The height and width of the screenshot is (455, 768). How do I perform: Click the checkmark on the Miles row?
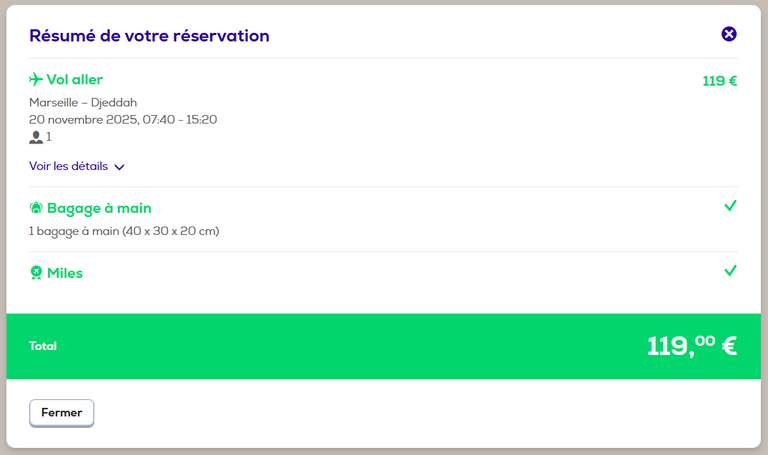[730, 270]
